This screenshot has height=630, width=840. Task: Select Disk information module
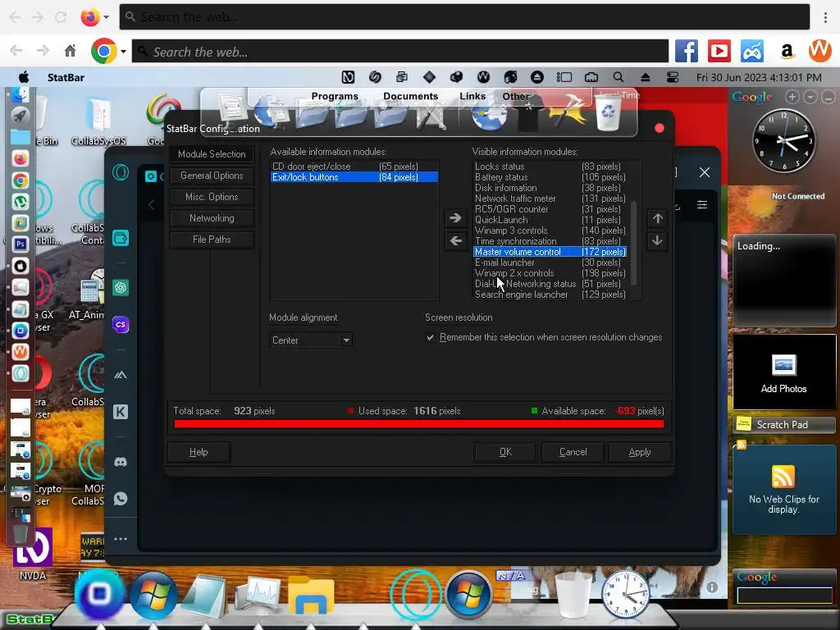click(550, 188)
